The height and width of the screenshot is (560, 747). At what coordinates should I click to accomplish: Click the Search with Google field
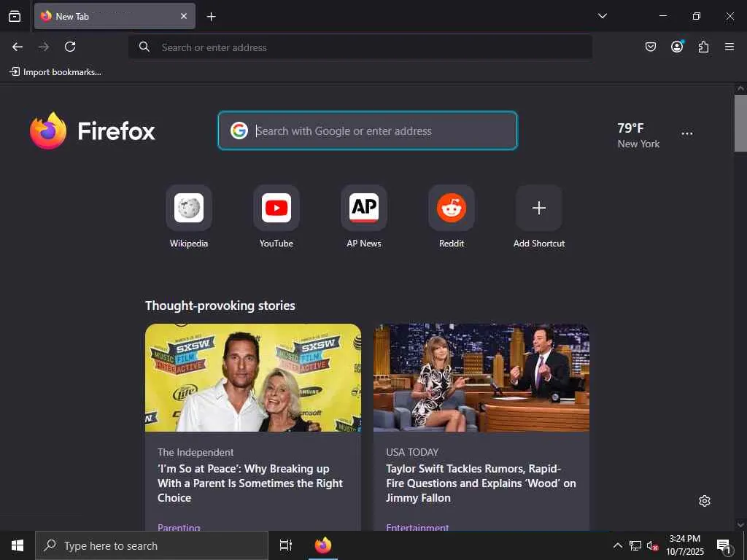(368, 131)
